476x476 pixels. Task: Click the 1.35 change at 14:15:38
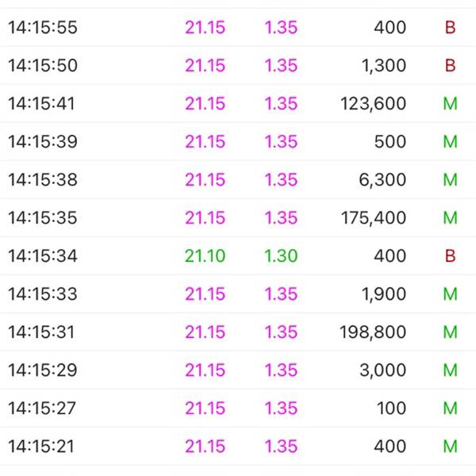[x=281, y=180]
